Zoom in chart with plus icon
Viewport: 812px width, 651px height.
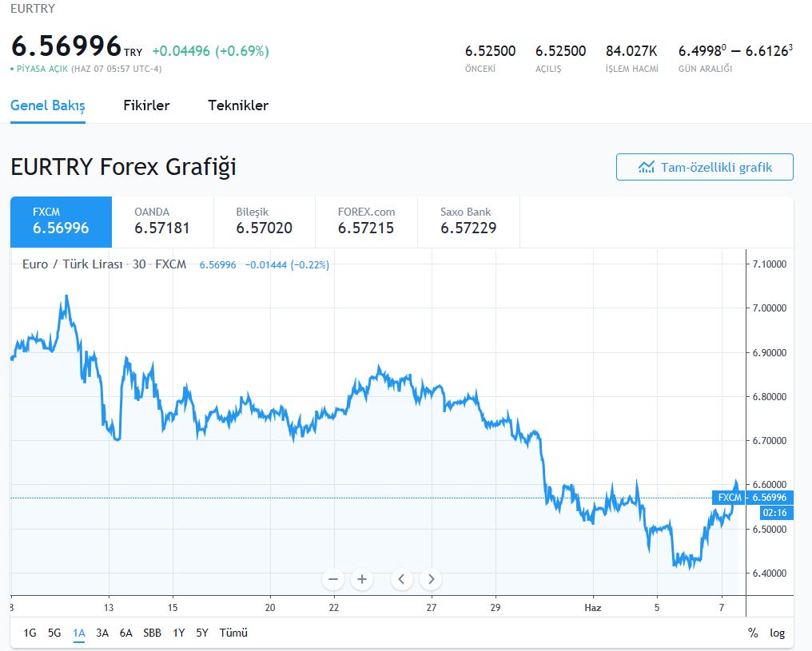[x=362, y=579]
